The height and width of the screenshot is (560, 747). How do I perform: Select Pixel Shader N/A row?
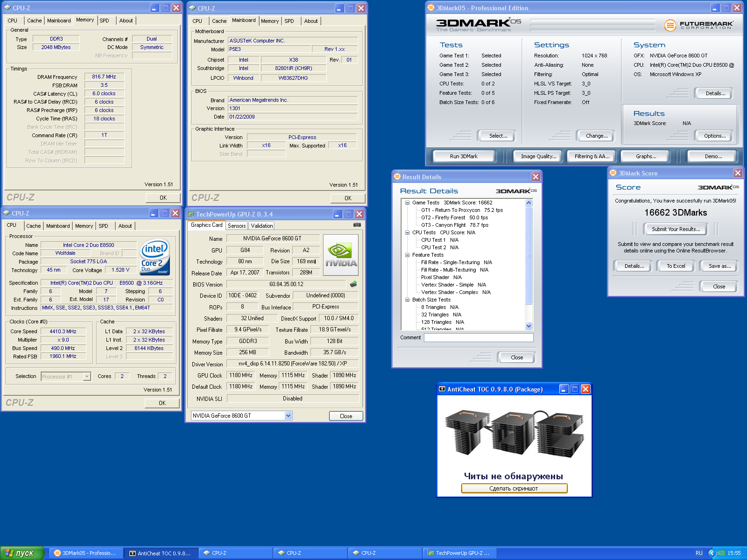pyautogui.click(x=441, y=277)
